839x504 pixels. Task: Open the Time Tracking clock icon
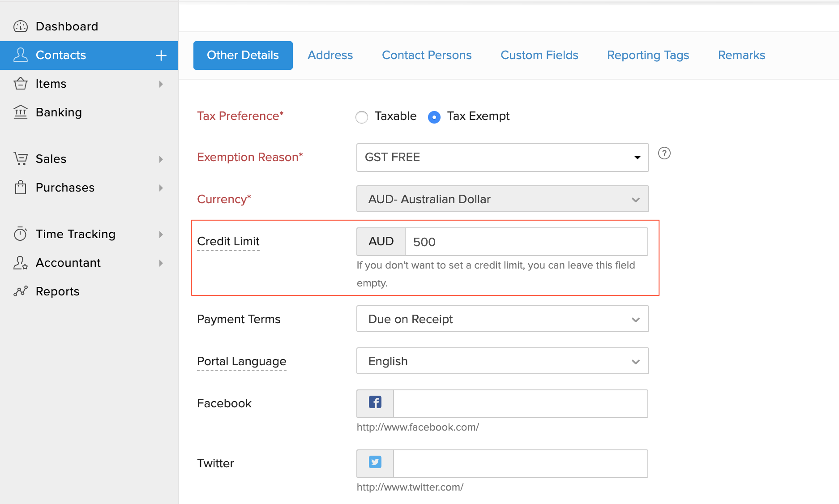tap(21, 234)
